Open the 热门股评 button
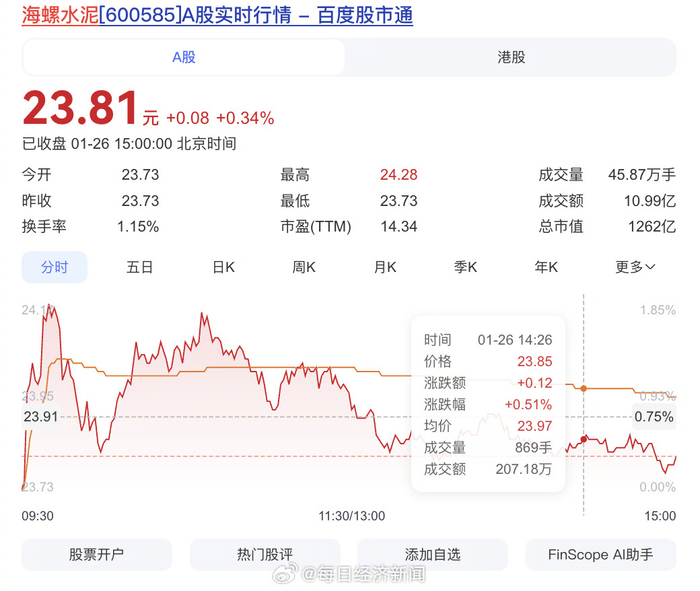The width and height of the screenshot is (700, 591). point(265,554)
